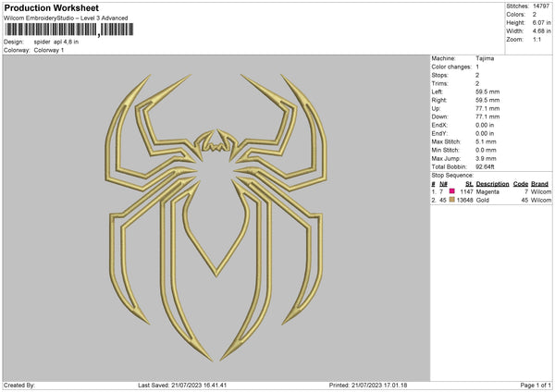Click the Min Stitch value 0.0 mm
The height and width of the screenshot is (392, 555).
[486, 150]
